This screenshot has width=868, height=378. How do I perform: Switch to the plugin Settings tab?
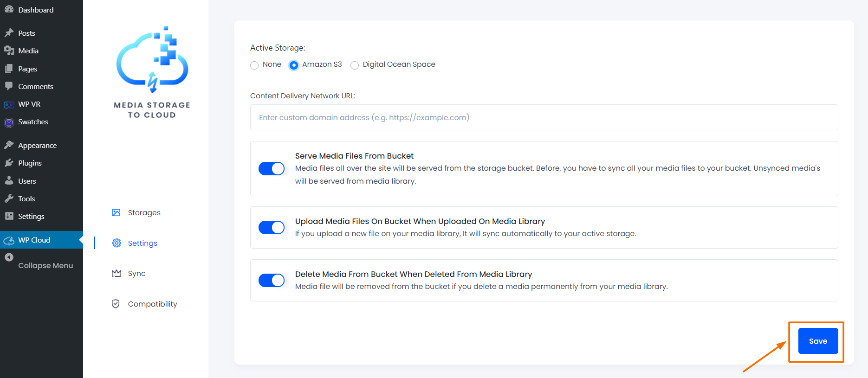pyautogui.click(x=143, y=243)
